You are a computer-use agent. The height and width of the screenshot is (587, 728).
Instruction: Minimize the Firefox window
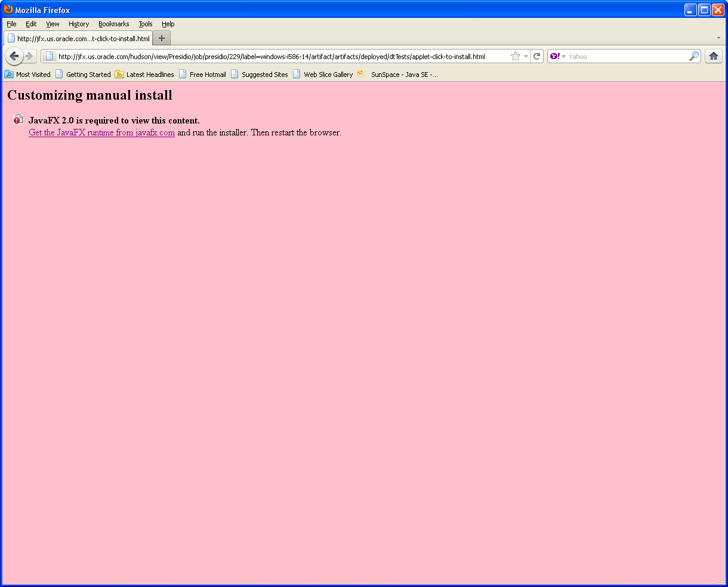coord(690,10)
